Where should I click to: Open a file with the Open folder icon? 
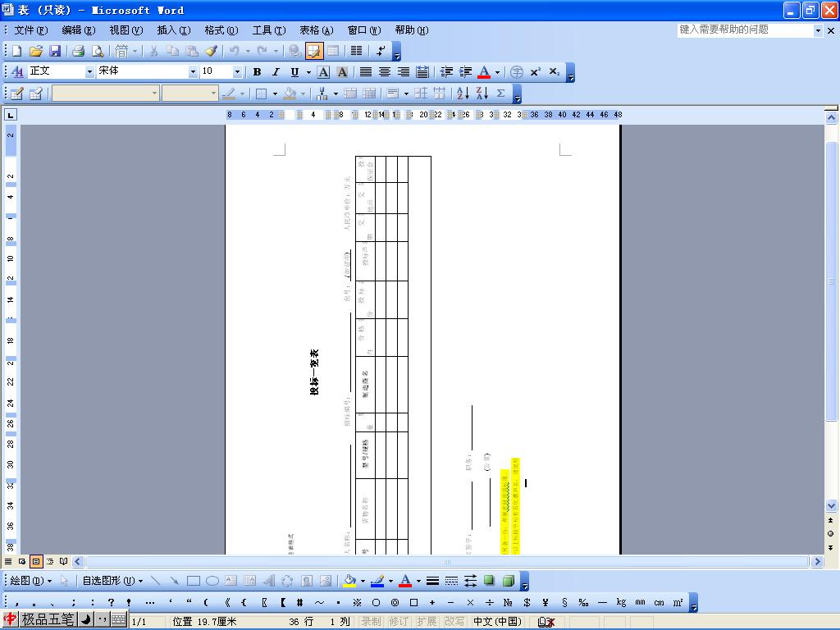click(x=36, y=51)
